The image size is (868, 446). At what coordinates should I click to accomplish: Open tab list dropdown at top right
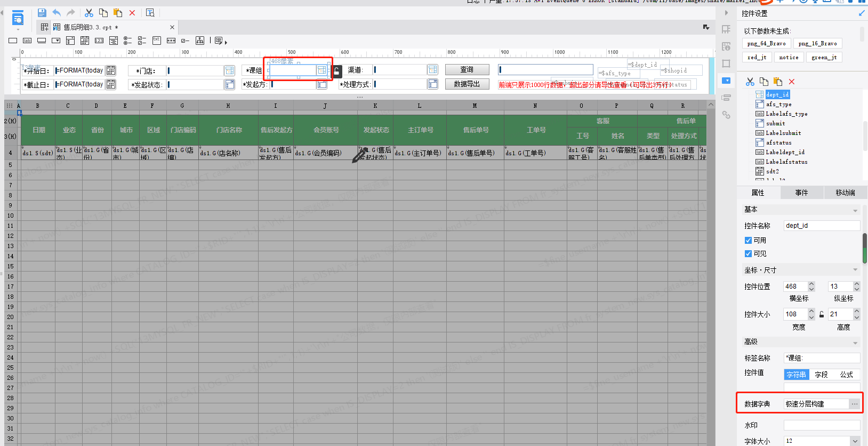(706, 27)
